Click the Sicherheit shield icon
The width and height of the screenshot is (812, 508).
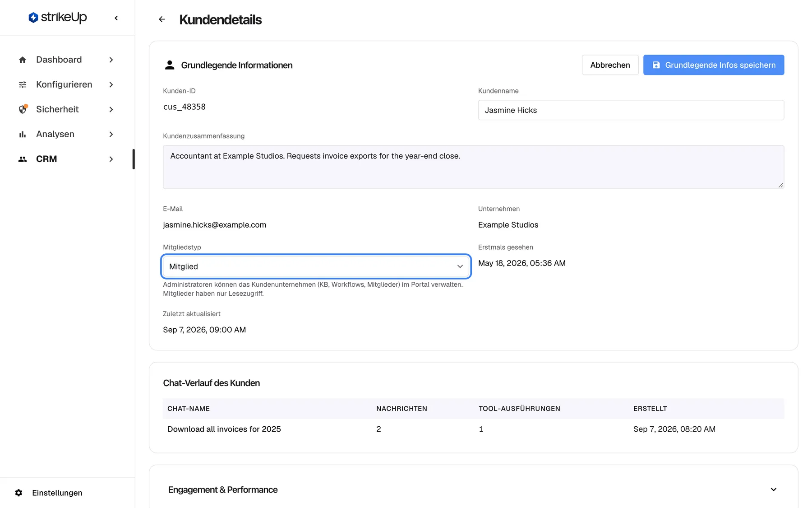[23, 109]
